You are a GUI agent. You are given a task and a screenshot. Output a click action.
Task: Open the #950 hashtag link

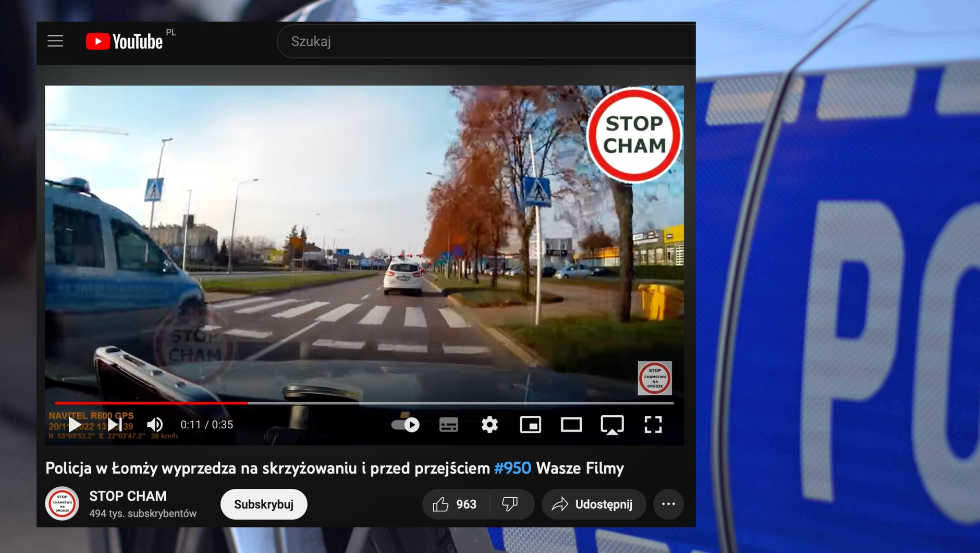[512, 468]
